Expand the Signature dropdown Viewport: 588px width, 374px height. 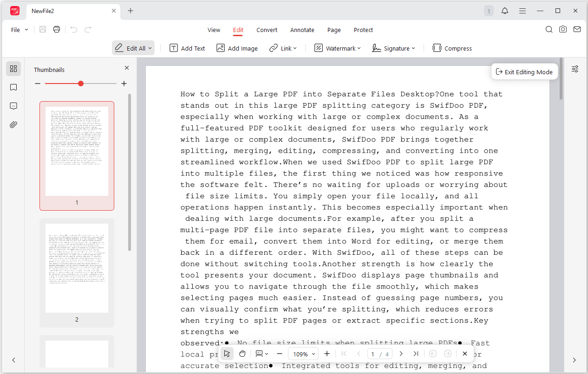[413, 48]
